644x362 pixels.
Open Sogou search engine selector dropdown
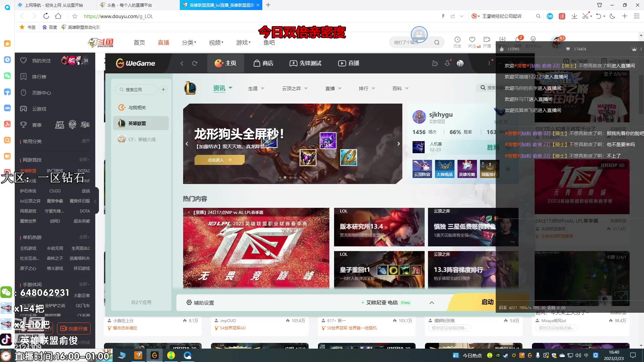[476, 16]
